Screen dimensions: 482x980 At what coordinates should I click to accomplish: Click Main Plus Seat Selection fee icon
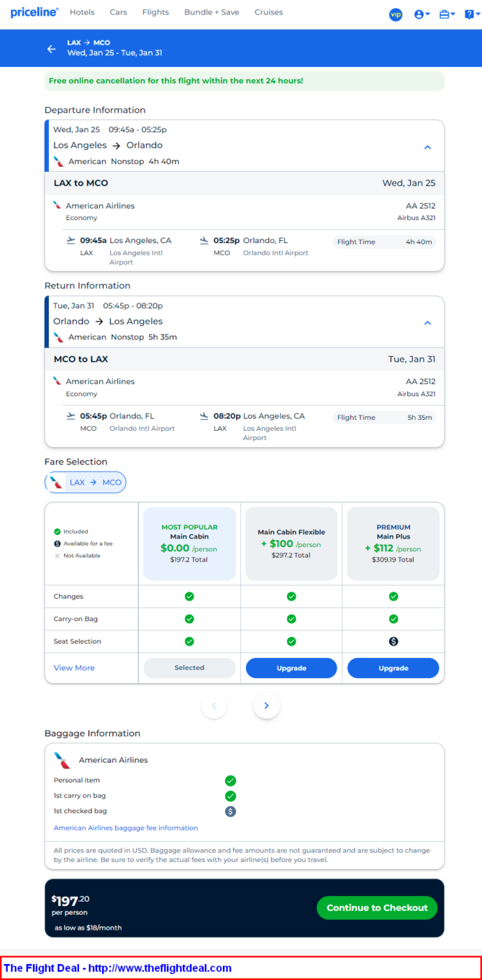[394, 641]
